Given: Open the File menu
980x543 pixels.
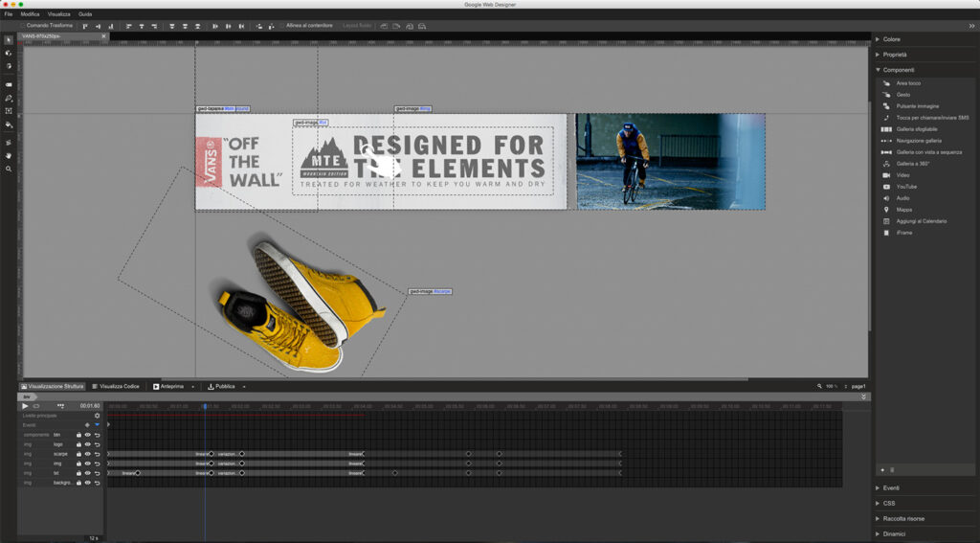Looking at the screenshot, I should tap(9, 13).
